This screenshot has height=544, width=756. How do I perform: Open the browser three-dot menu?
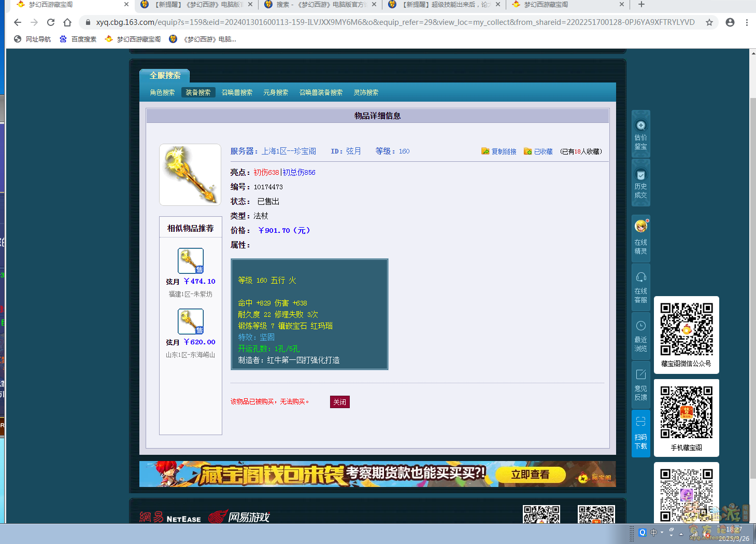(747, 22)
